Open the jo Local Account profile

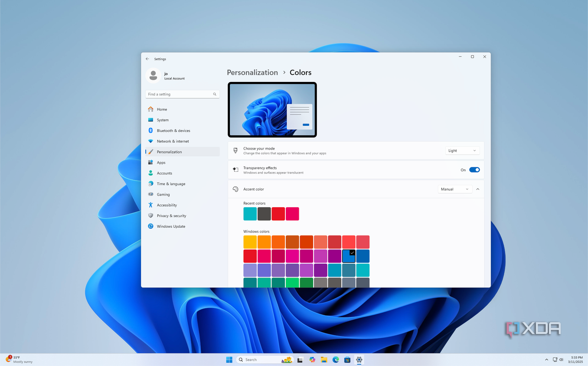point(166,75)
